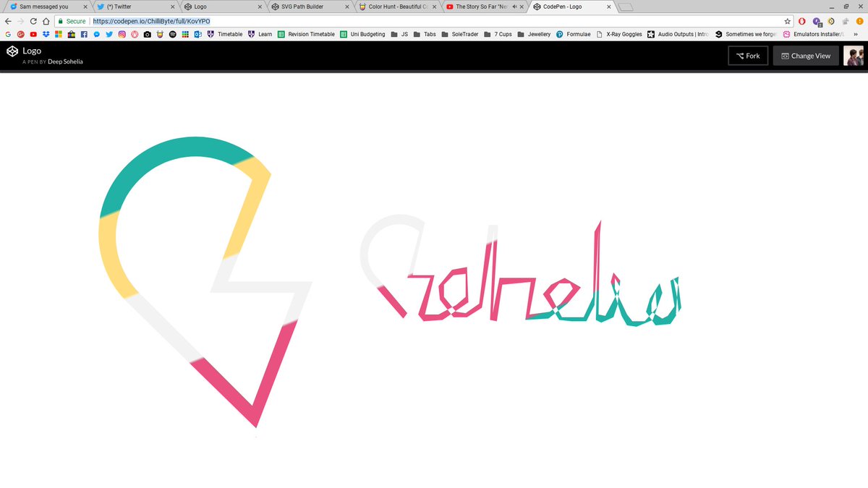The image size is (868, 488).
Task: View the secure site lock info
Action: (x=72, y=21)
